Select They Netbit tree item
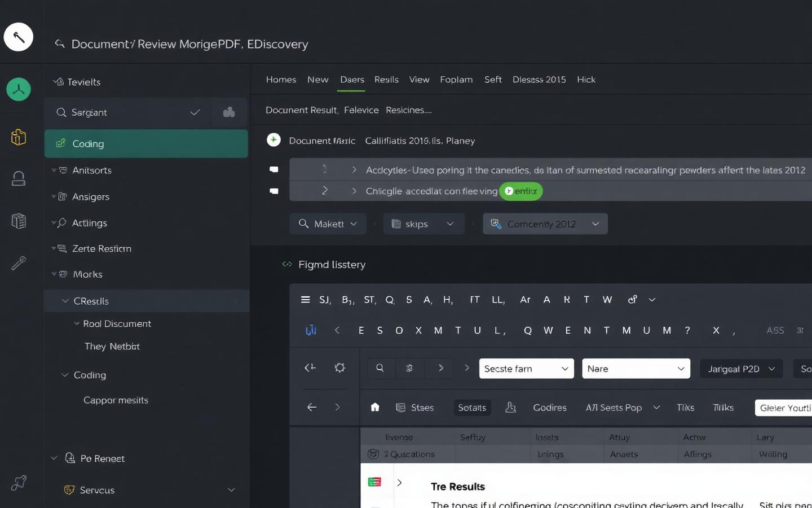 tap(112, 347)
